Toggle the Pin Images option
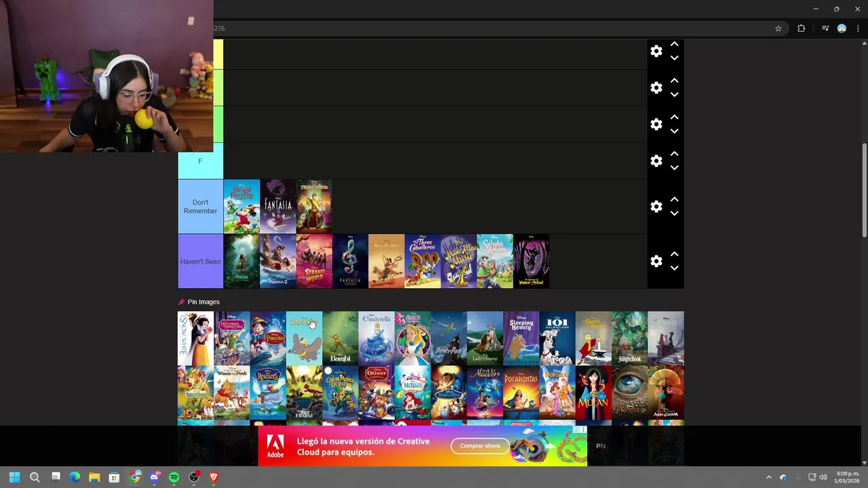The image size is (868, 488). 199,302
